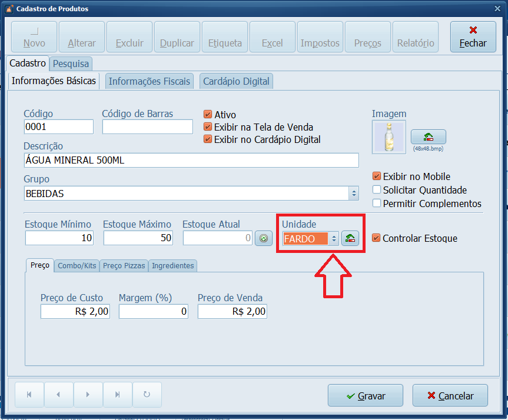The height and width of the screenshot is (420, 508).
Task: Click the Gravar button to save
Action: [x=365, y=396]
